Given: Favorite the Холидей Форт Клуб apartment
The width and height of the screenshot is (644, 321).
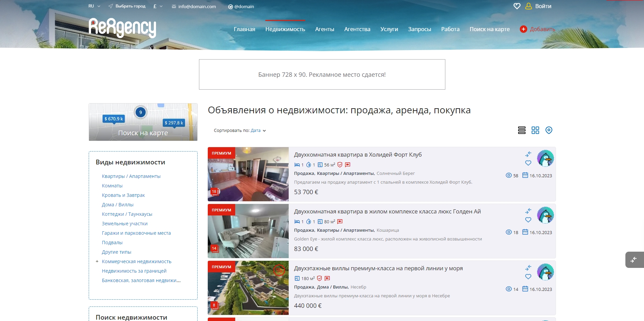Looking at the screenshot, I should click(x=528, y=163).
